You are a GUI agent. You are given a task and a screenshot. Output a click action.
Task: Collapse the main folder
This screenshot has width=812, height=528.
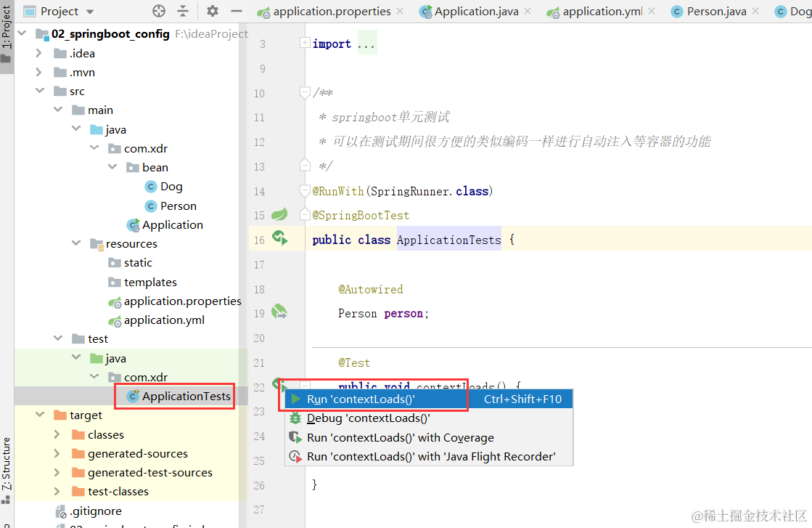58,110
